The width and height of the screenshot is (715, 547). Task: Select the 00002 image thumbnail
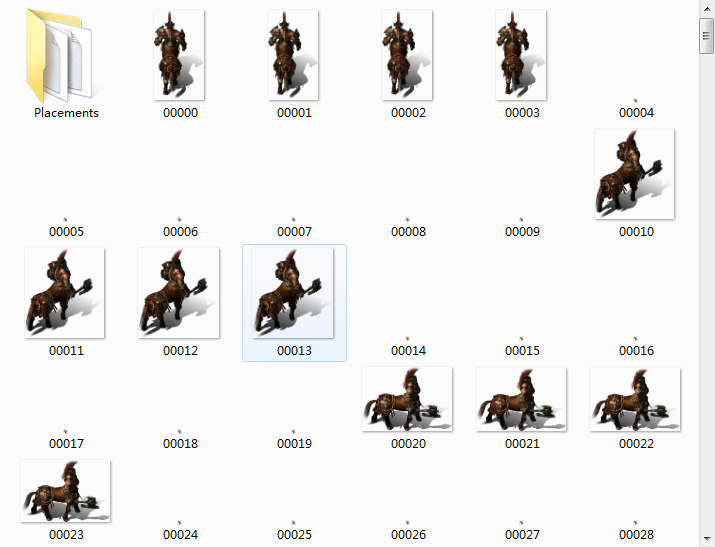pos(407,55)
